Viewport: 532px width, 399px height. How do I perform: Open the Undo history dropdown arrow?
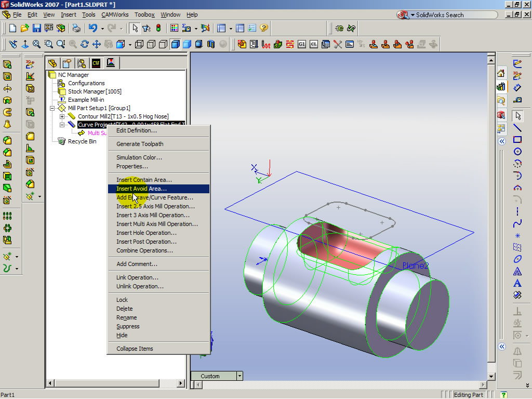[x=102, y=29]
